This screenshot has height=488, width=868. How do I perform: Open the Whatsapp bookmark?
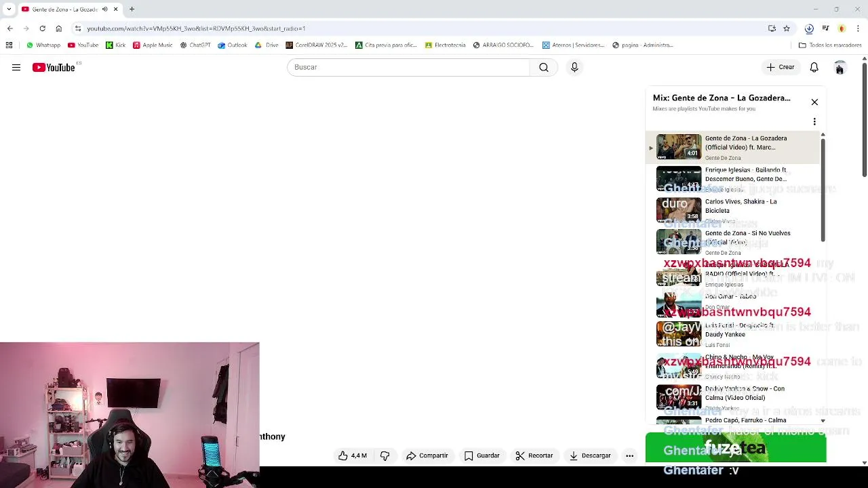click(43, 45)
